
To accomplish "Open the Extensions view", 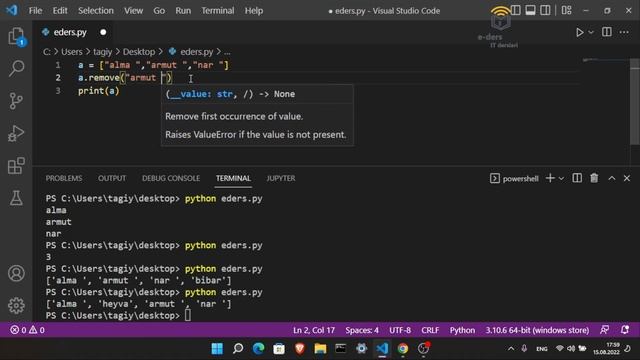I will pyautogui.click(x=16, y=166).
